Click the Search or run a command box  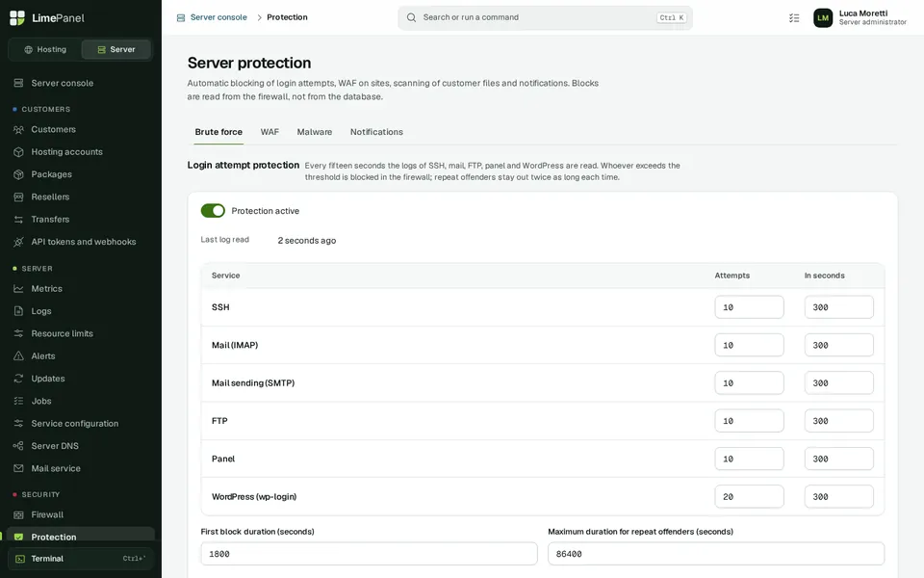[545, 17]
